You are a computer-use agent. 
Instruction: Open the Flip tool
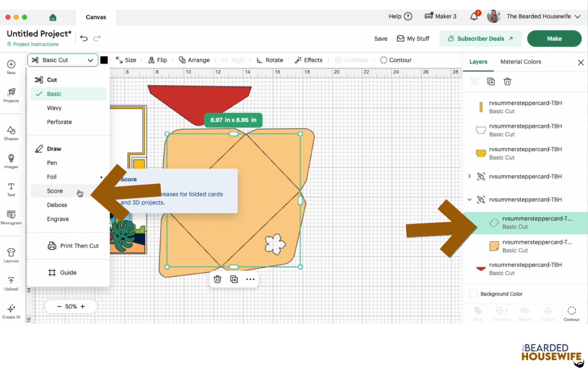tap(158, 60)
